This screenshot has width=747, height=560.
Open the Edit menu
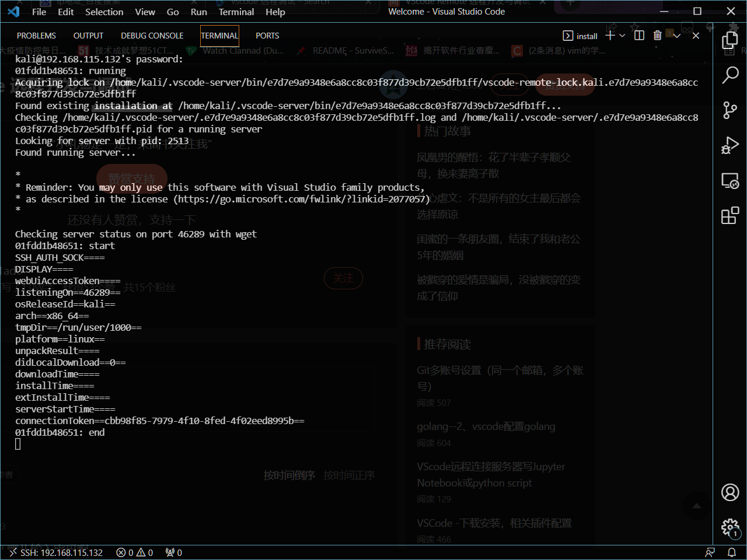tap(66, 12)
